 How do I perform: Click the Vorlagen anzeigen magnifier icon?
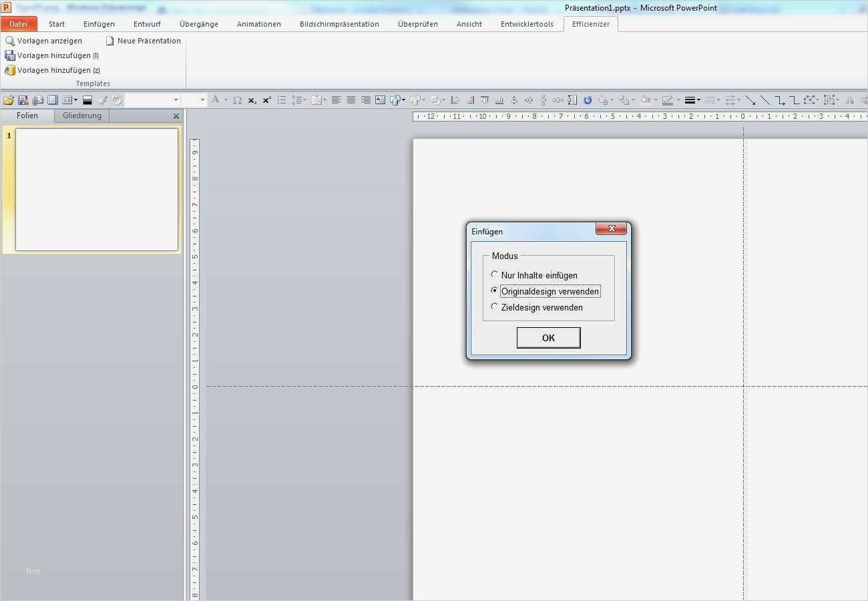click(x=9, y=41)
